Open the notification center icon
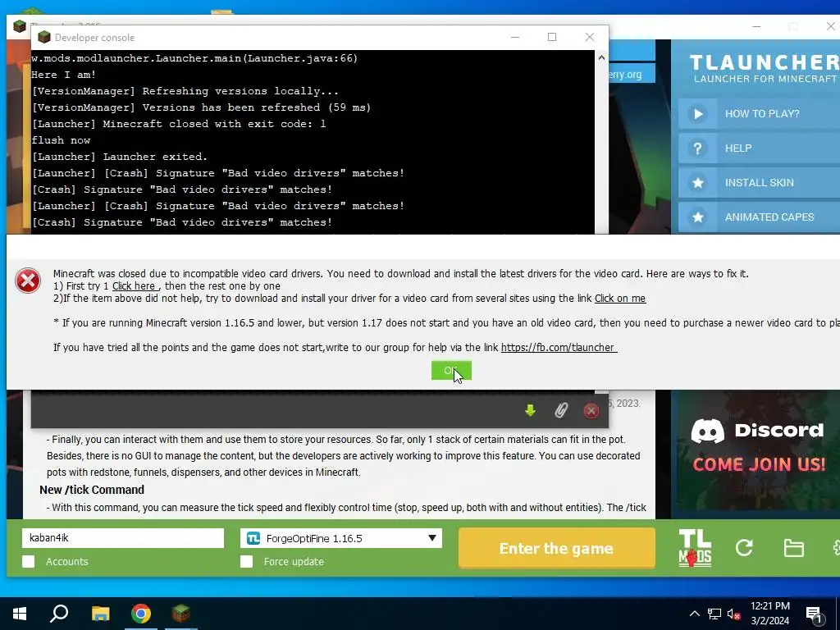This screenshot has height=630, width=840. point(813,614)
